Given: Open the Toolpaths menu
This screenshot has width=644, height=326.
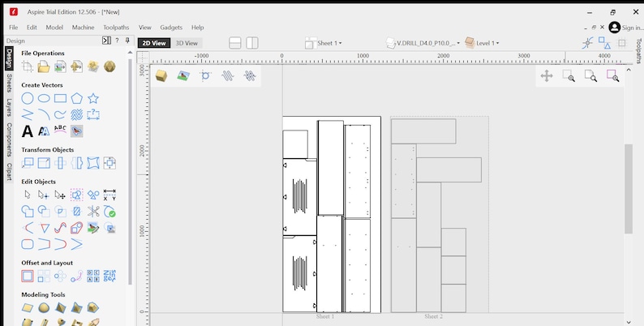Looking at the screenshot, I should point(116,28).
